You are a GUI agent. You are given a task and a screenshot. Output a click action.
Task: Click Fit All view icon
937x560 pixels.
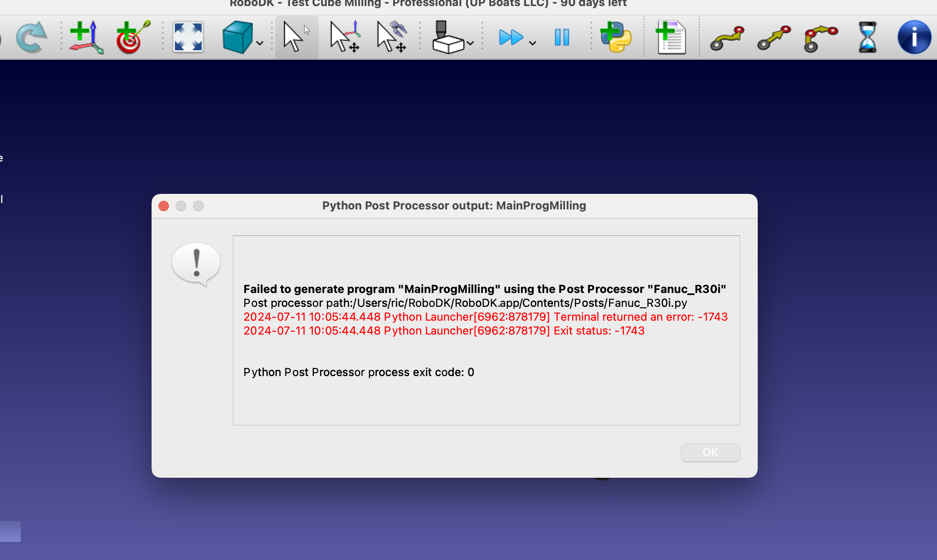click(188, 37)
